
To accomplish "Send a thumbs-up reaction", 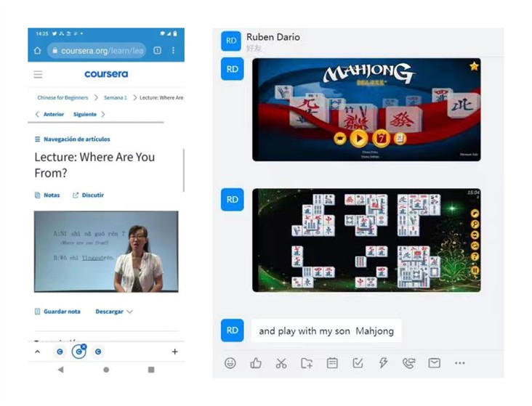I will tap(256, 363).
